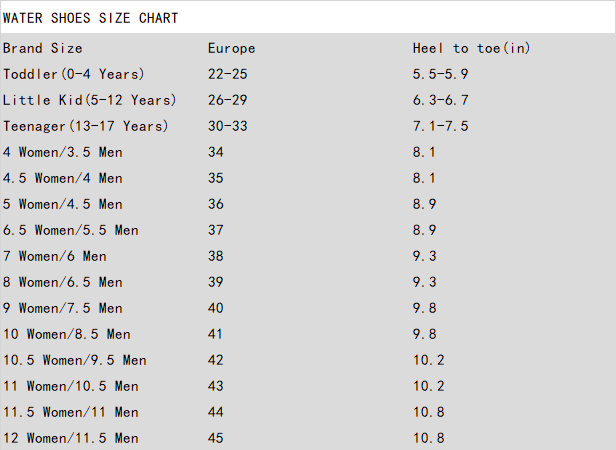
Task: Click the 6.3-6.7 heel to toe value
Action: click(x=440, y=100)
